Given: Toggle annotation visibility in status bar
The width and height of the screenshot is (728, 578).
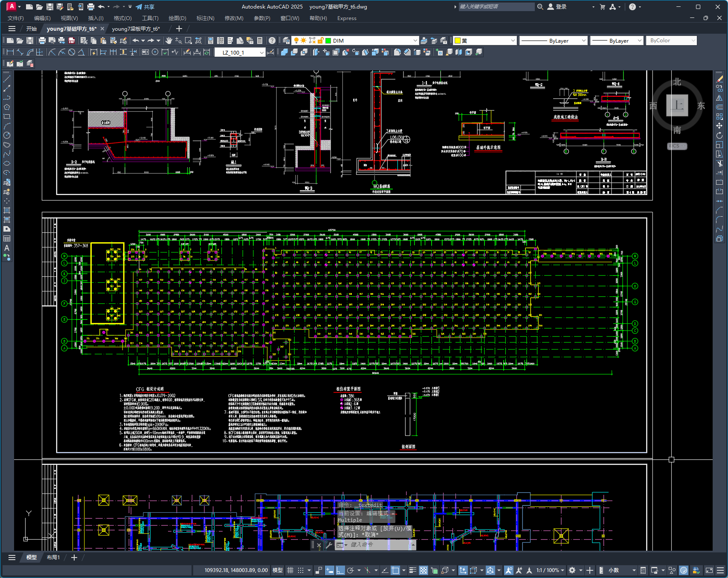Looking at the screenshot, I should 508,570.
